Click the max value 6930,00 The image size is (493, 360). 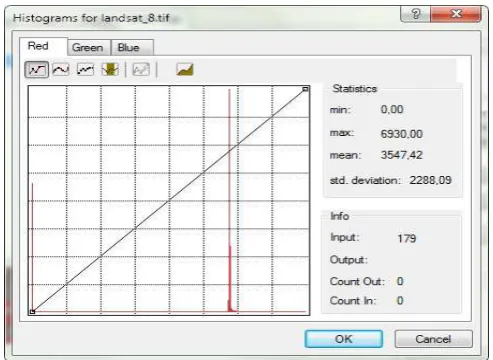click(x=402, y=134)
